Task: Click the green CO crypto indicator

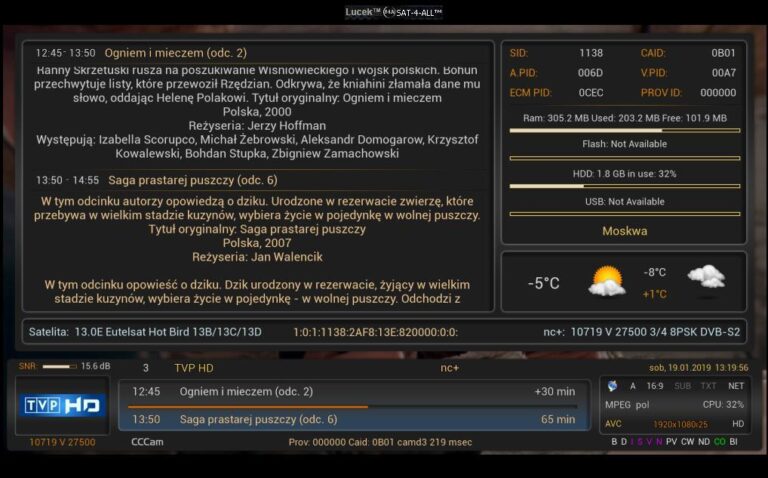Action: coord(719,442)
